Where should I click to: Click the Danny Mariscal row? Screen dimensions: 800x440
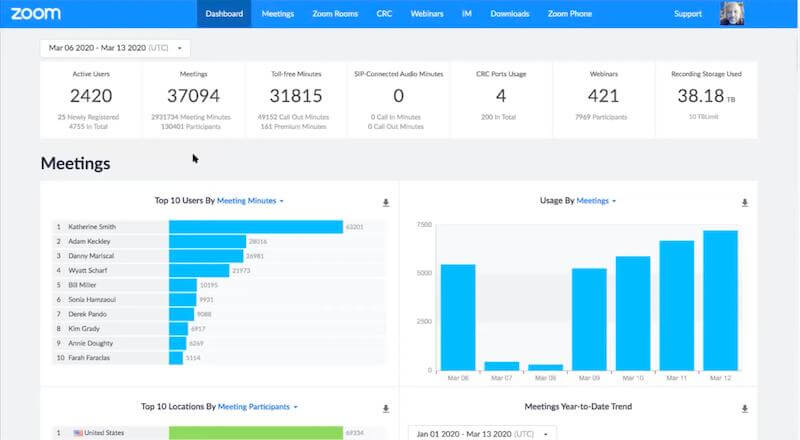point(219,256)
